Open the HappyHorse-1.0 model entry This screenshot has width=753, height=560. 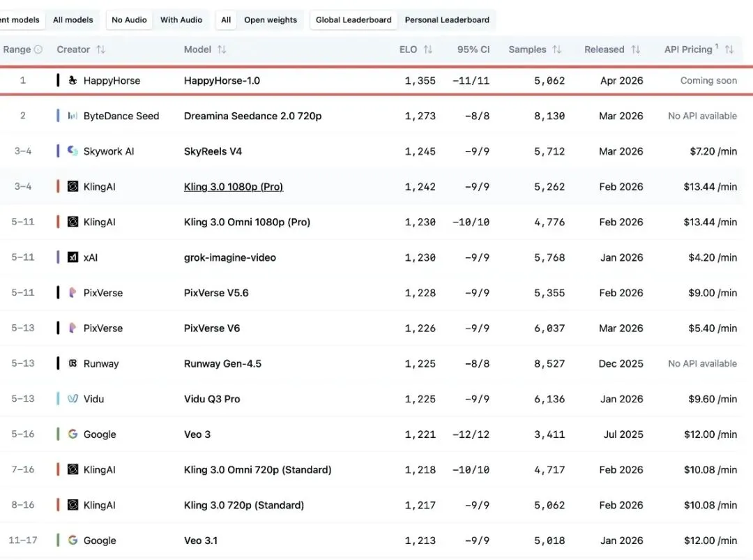point(222,80)
